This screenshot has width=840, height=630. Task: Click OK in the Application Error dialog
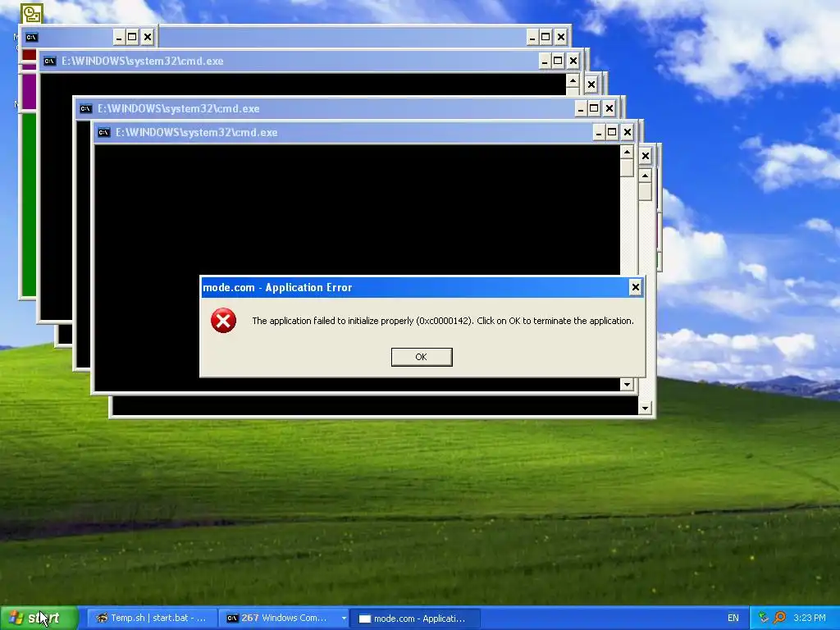(422, 357)
